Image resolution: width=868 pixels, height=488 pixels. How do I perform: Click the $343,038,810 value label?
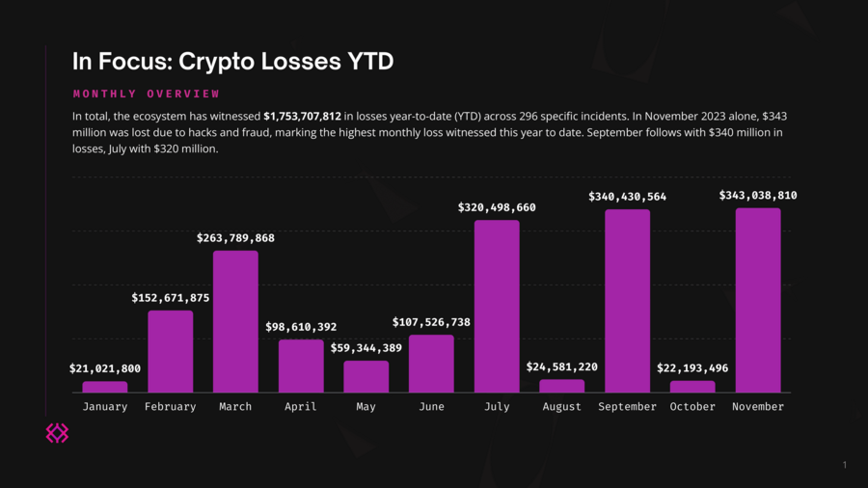pos(758,196)
